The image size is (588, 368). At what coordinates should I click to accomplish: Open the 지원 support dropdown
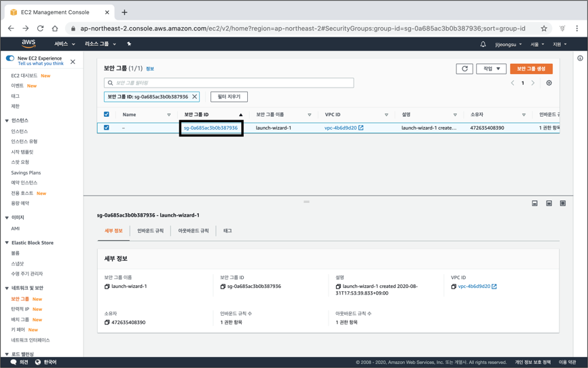(x=559, y=44)
